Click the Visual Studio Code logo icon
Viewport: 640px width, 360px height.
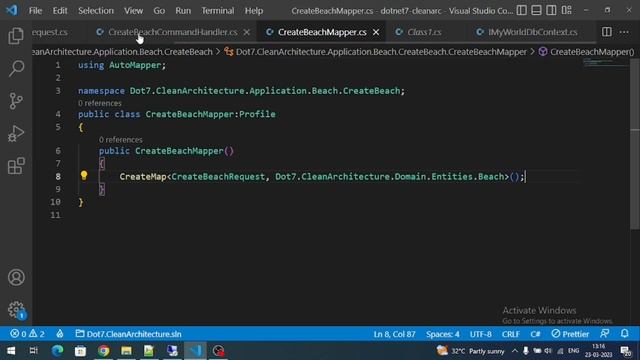[12, 10]
